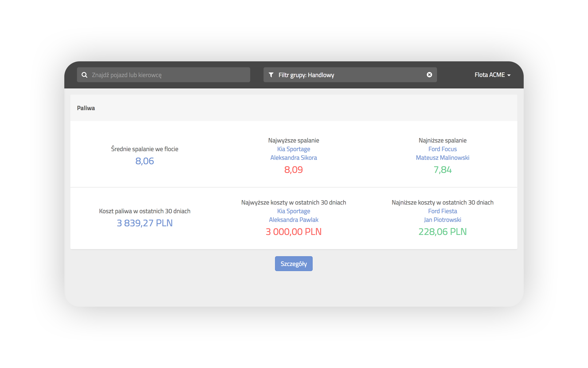Click the magnifying glass search icon
The width and height of the screenshot is (588, 368).
(85, 75)
